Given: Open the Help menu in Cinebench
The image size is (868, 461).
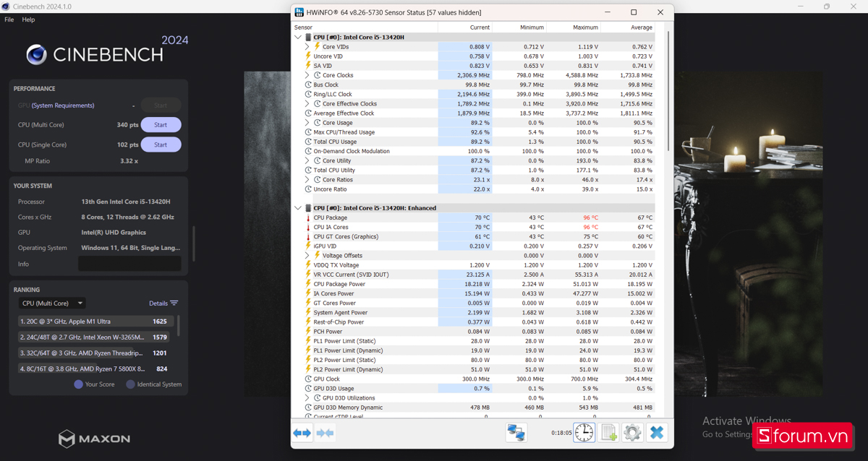Looking at the screenshot, I should [x=28, y=20].
